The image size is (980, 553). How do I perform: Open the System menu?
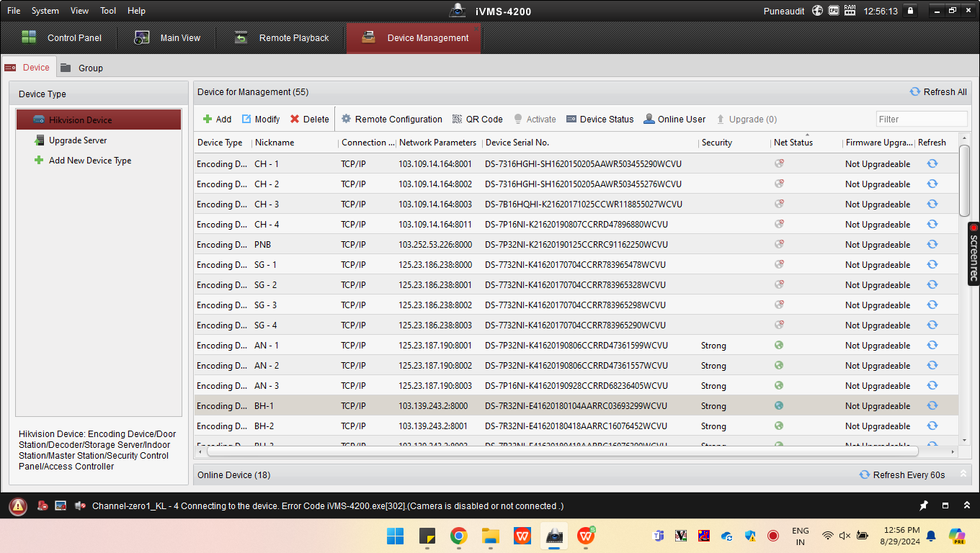(45, 11)
